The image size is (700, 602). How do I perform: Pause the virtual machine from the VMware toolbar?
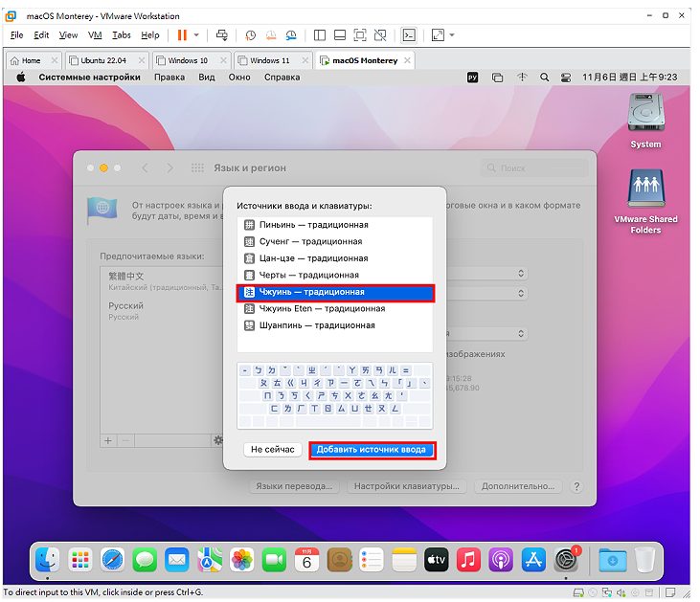[182, 34]
